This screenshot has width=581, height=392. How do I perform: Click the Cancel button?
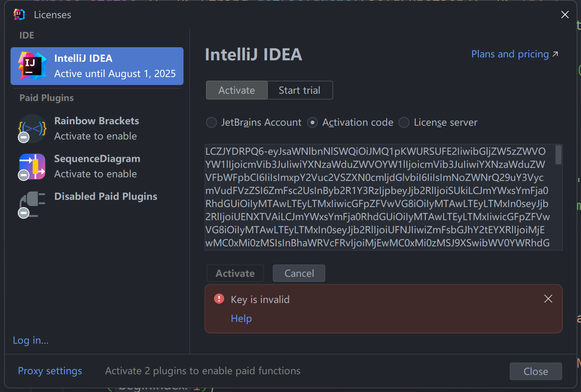[299, 273]
